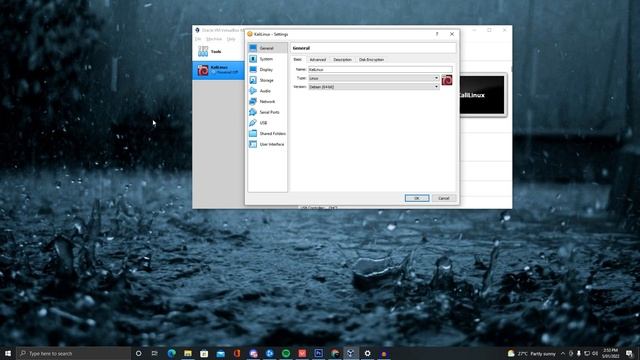The height and width of the screenshot is (360, 640).
Task: Confirm settings with the OK button
Action: (417, 198)
